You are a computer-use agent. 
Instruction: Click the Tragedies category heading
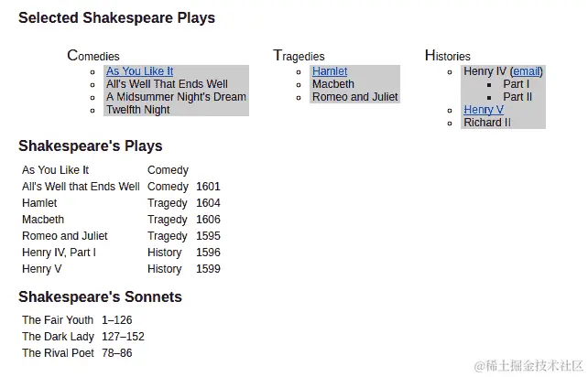pyautogui.click(x=299, y=56)
